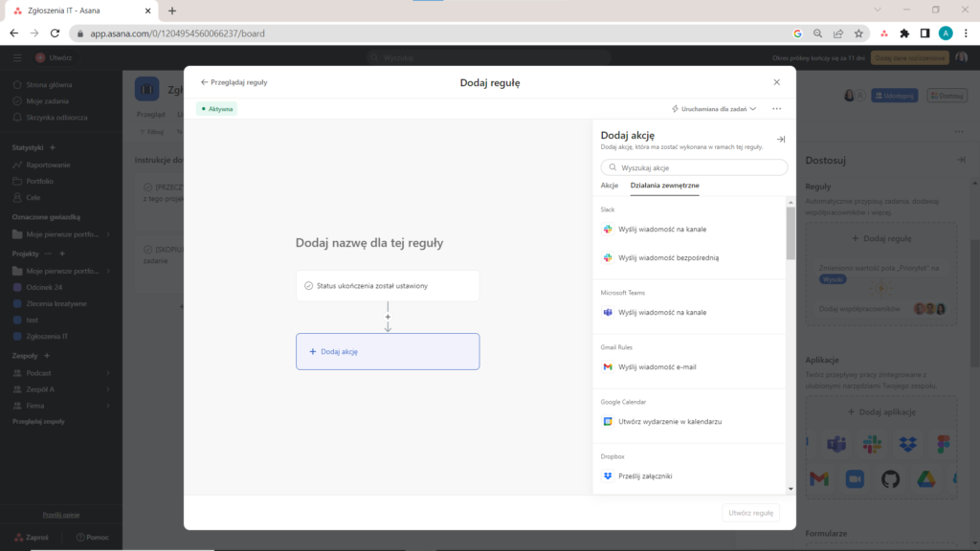Open the Pomoc help button
This screenshot has height=551, width=980.
[x=93, y=538]
